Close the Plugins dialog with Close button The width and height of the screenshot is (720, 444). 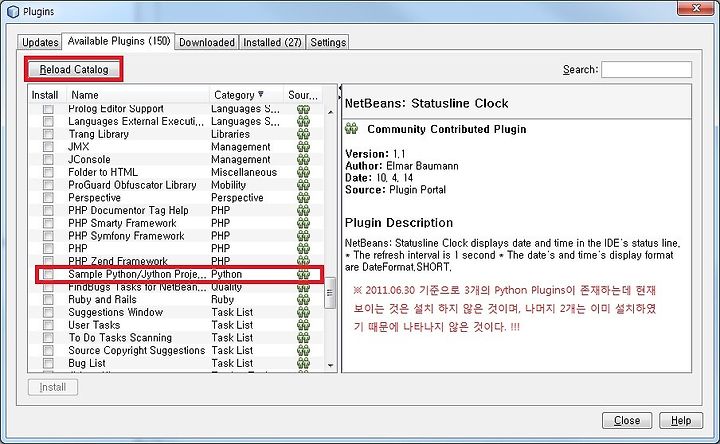tap(627, 420)
